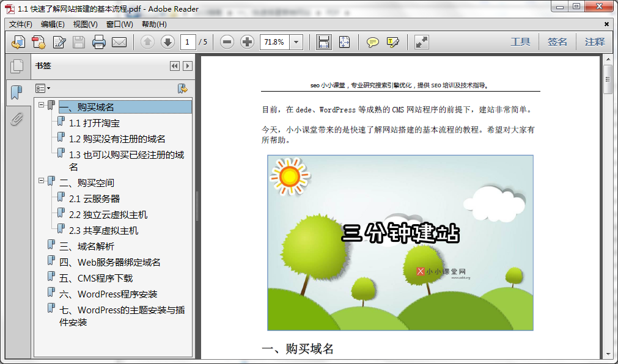Select bookmark 一、购买域名
This screenshot has height=364, width=618.
click(x=125, y=107)
